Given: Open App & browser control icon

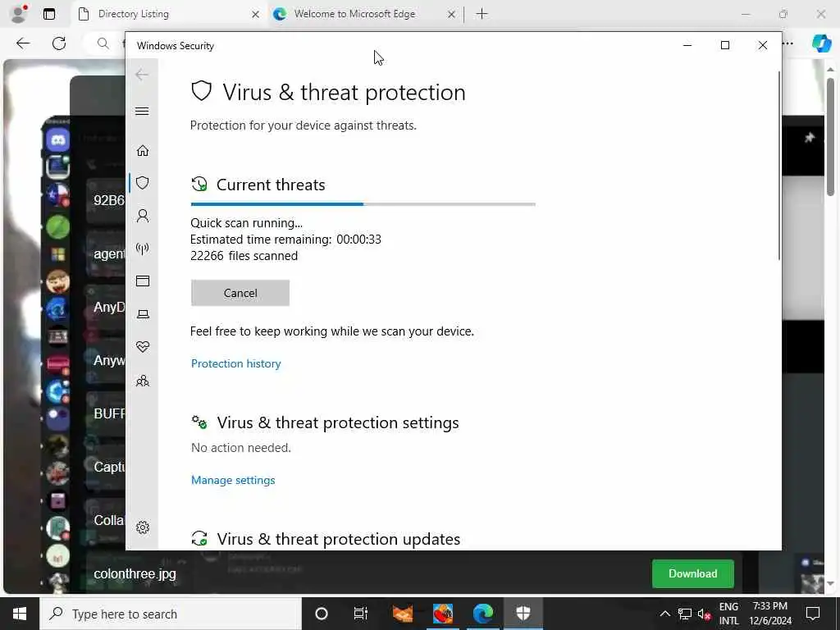Looking at the screenshot, I should (143, 281).
